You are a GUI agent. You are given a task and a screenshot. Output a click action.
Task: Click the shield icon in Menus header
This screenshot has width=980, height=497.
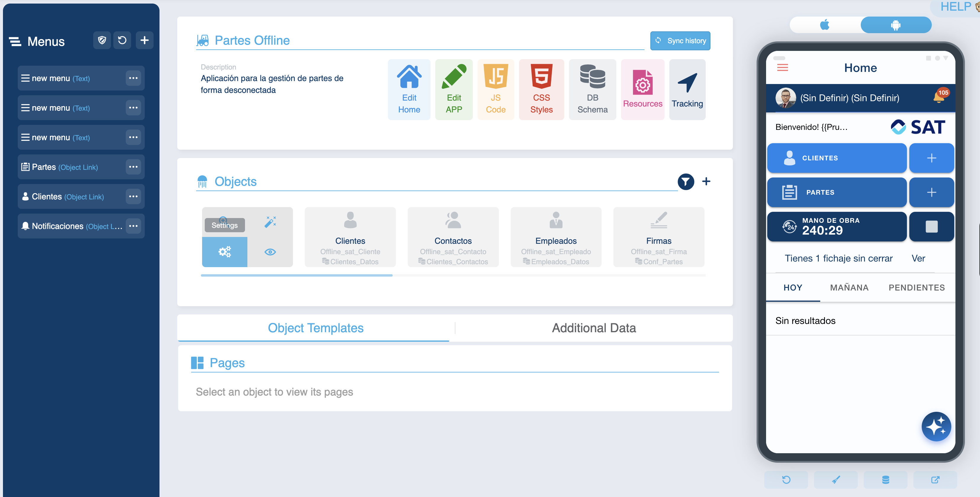(x=102, y=40)
